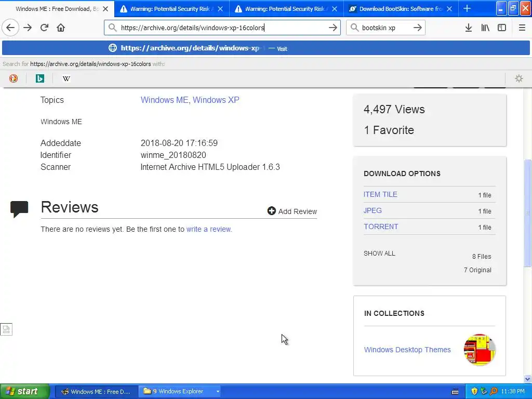This screenshot has height=399, width=532.
Task: Click the network tray icon
Action: pos(484,391)
